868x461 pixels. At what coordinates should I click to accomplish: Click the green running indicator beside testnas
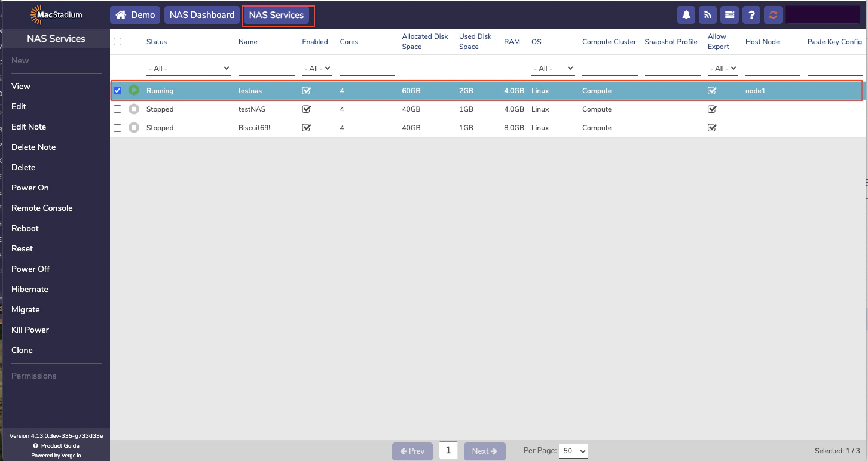coord(134,90)
